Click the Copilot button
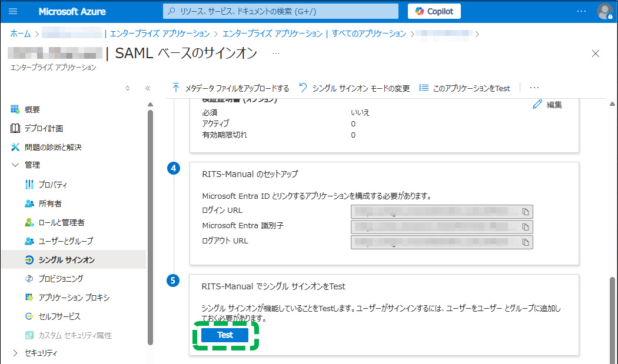Viewport: 618px width, 364px height. point(434,11)
